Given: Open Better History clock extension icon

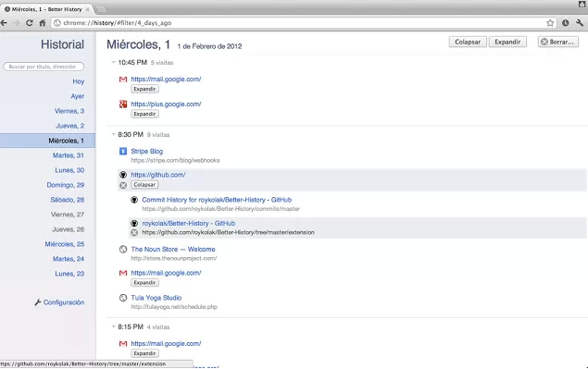Looking at the screenshot, I should click(x=565, y=23).
